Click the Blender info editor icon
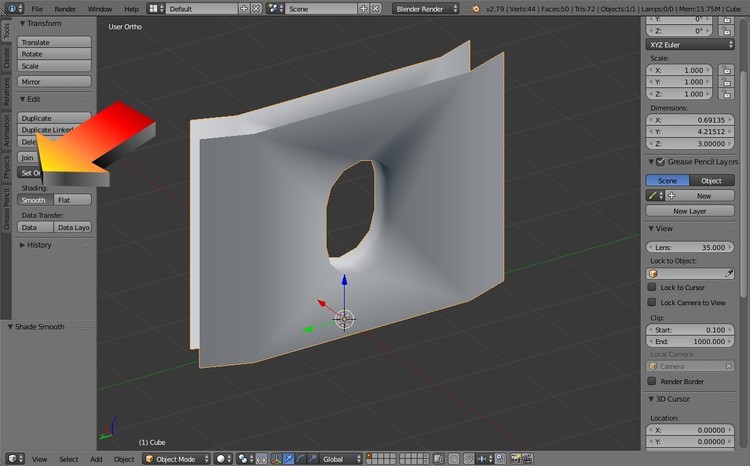The height and width of the screenshot is (466, 750). tap(11, 8)
